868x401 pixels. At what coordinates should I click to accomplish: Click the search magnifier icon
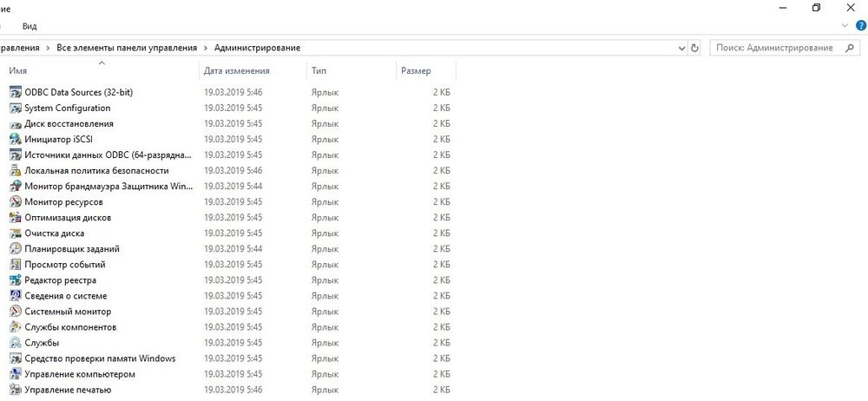[x=850, y=49]
